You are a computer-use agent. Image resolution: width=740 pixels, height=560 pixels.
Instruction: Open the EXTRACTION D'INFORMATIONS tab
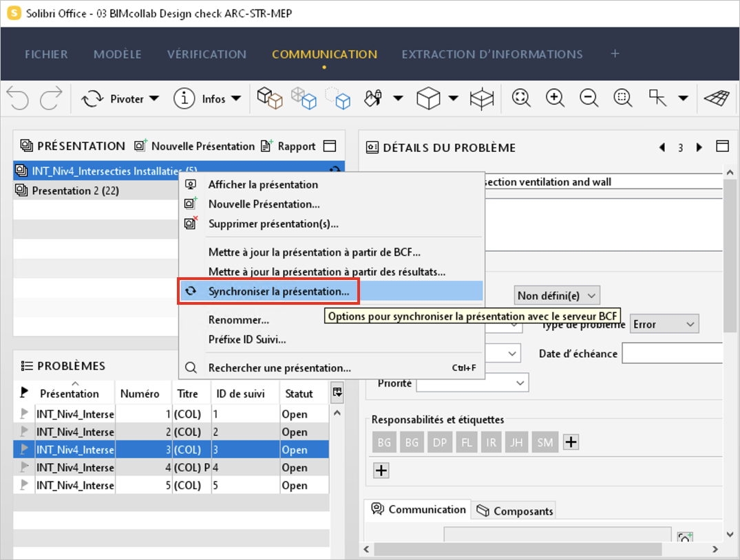click(492, 54)
